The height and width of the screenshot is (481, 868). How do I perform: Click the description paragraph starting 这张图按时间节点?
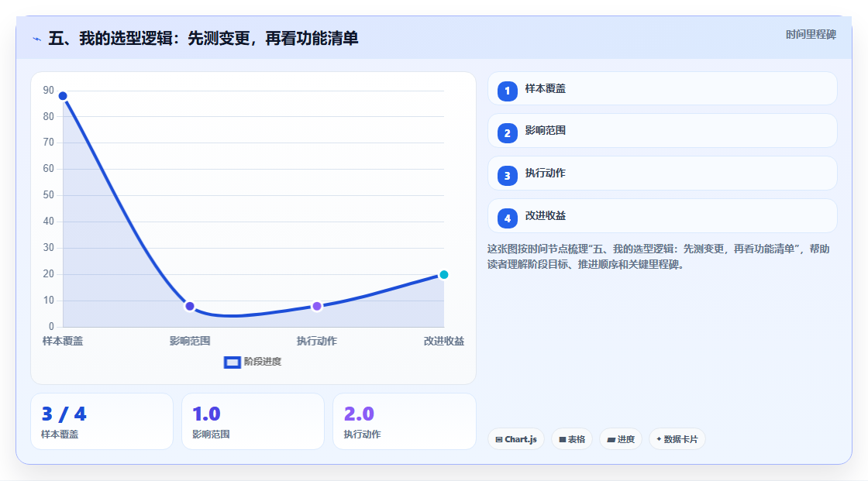point(658,257)
